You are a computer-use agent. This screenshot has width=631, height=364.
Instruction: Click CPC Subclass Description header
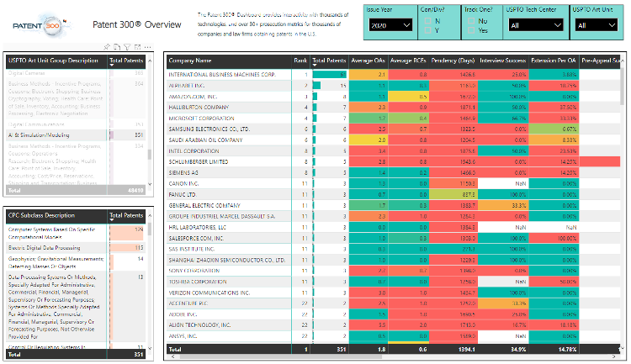41,215
